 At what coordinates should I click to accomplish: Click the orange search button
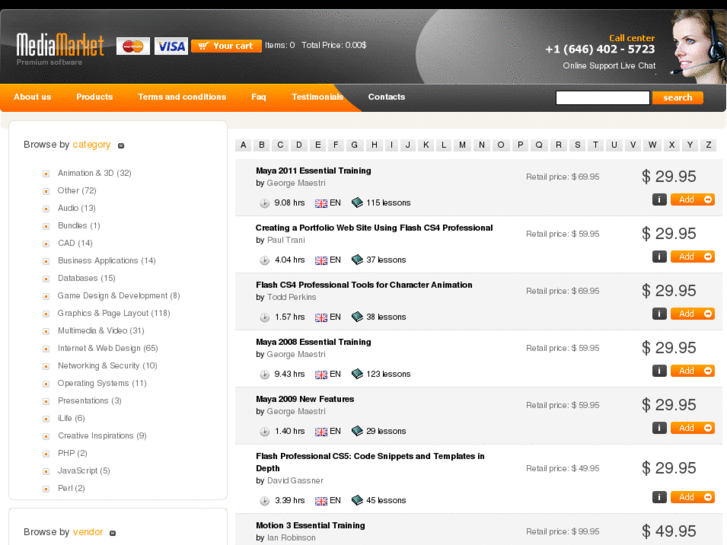(x=677, y=97)
